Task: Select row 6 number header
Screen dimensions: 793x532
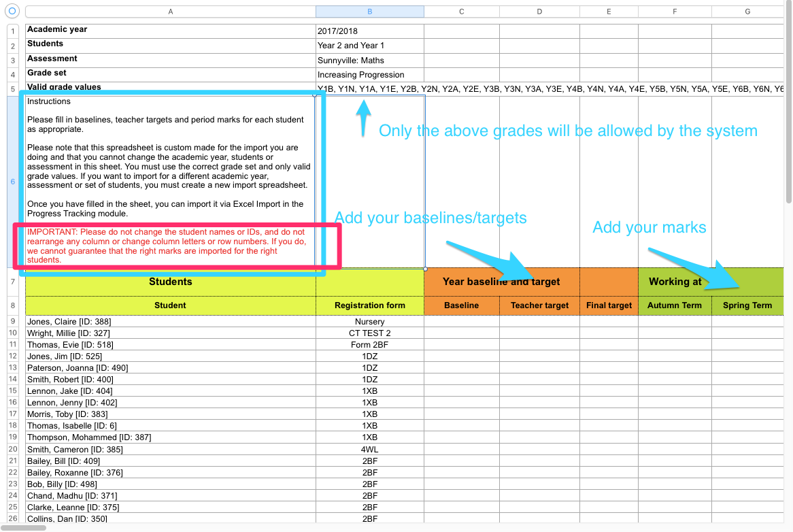Action: point(13,182)
